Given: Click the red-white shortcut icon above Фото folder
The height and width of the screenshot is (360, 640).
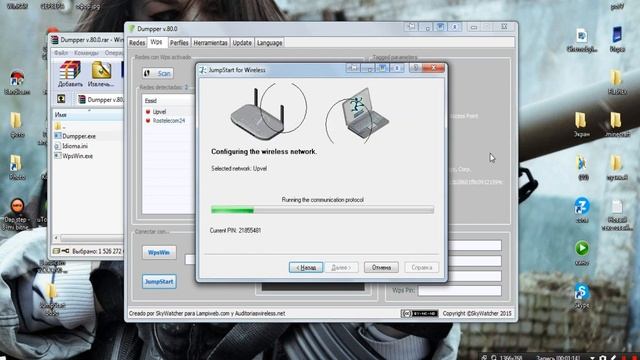Looking at the screenshot, I should (x=17, y=82).
